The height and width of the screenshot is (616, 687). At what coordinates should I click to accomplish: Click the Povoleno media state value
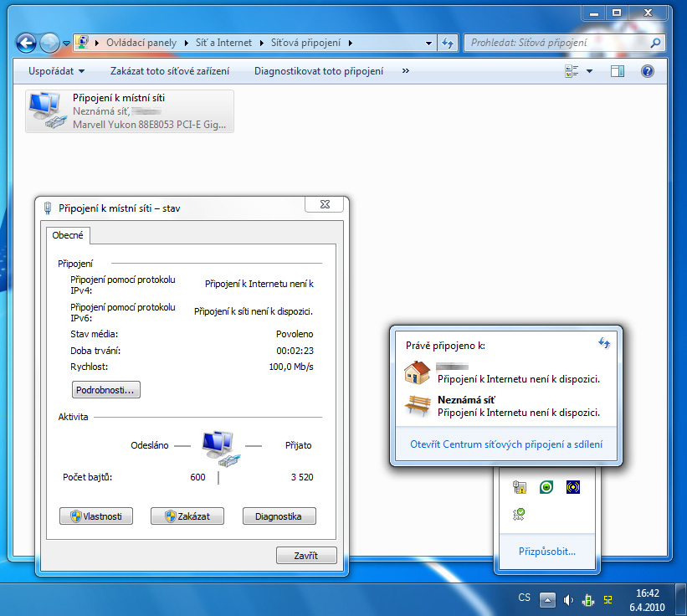[295, 334]
